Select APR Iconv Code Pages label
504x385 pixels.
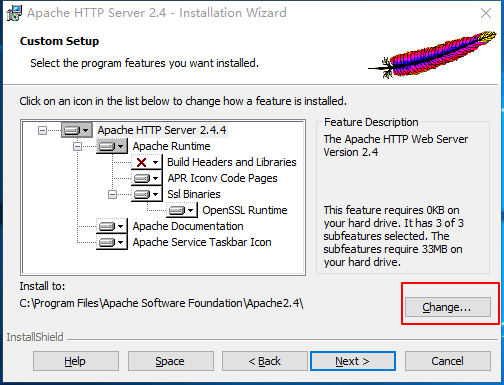222,178
